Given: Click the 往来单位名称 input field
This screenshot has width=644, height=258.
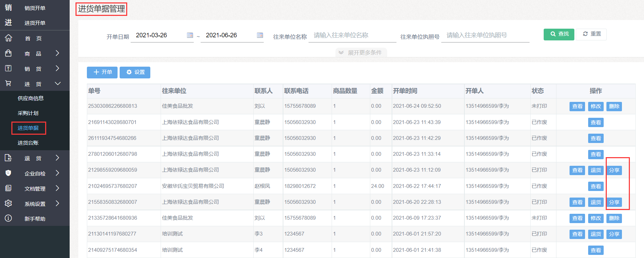Looking at the screenshot, I should pyautogui.click(x=352, y=36).
